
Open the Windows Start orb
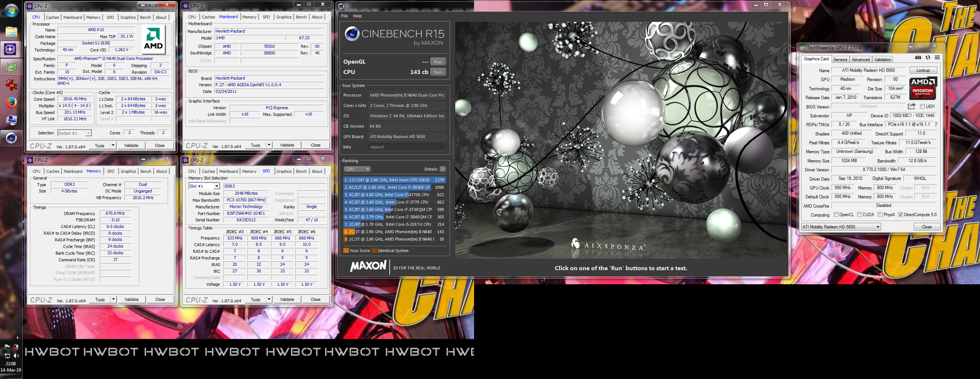[11, 10]
